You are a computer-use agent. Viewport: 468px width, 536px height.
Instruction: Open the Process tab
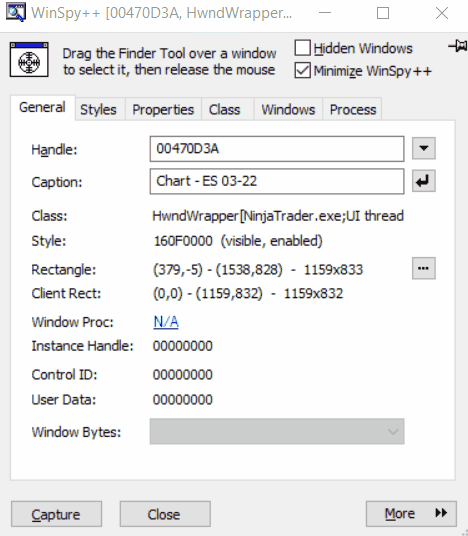click(353, 110)
